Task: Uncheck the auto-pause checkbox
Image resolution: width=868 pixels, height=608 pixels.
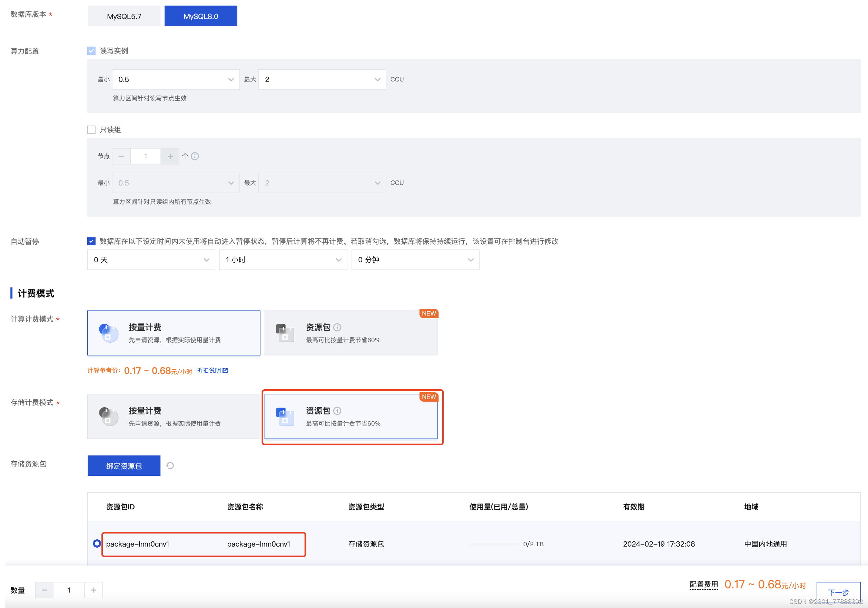Action: 91,241
